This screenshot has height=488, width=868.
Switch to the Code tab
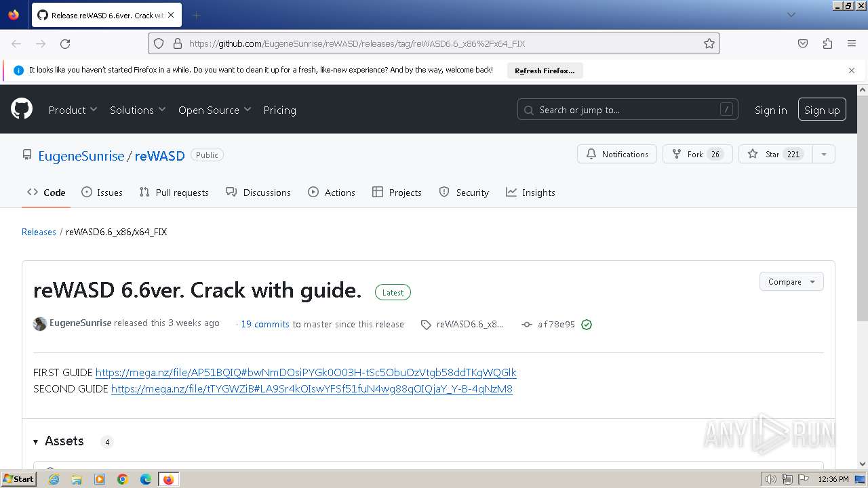[46, 192]
